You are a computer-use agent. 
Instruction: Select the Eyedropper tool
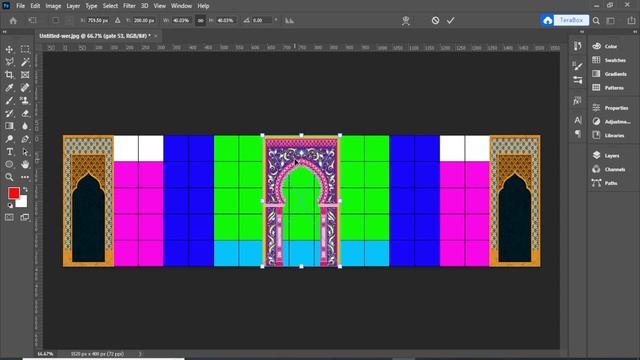pyautogui.click(x=9, y=87)
